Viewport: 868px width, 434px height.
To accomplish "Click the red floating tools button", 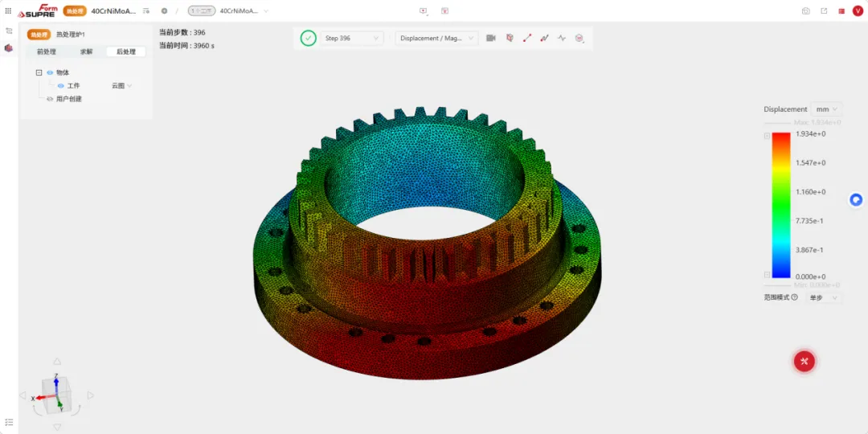I will (x=805, y=362).
